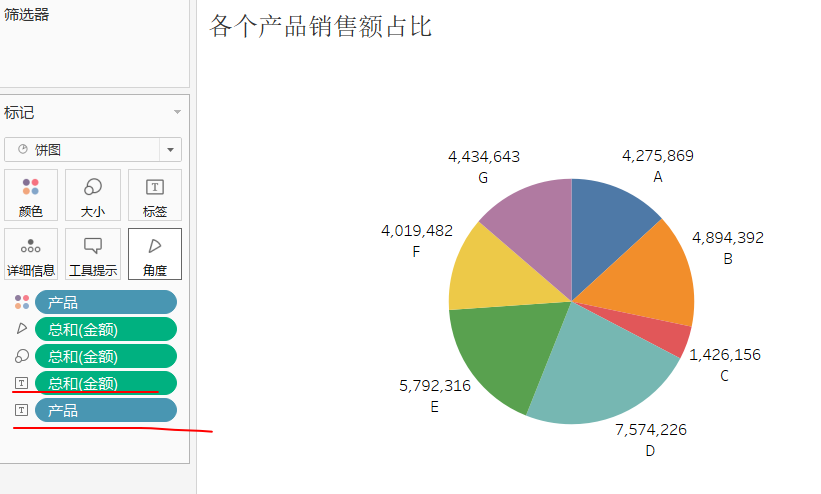Open the 标签 label button
Image resolution: width=821 pixels, height=494 pixels.
[155, 195]
